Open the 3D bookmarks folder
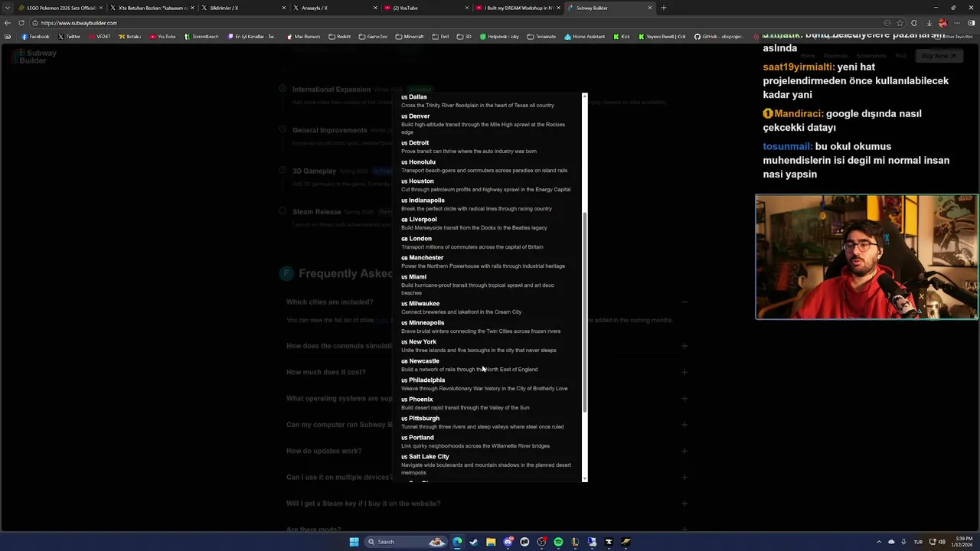The image size is (980, 551). coord(465,36)
